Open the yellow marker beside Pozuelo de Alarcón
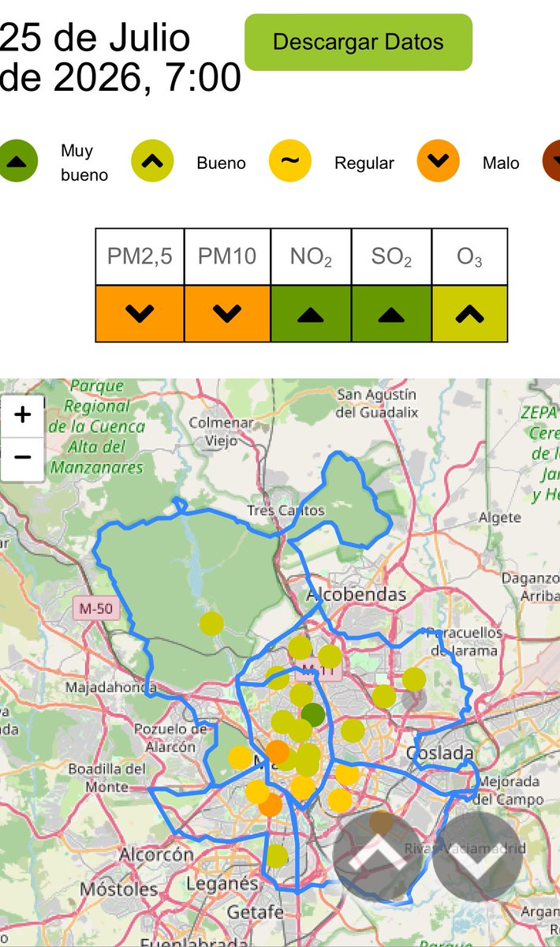Image resolution: width=560 pixels, height=947 pixels. point(241,758)
